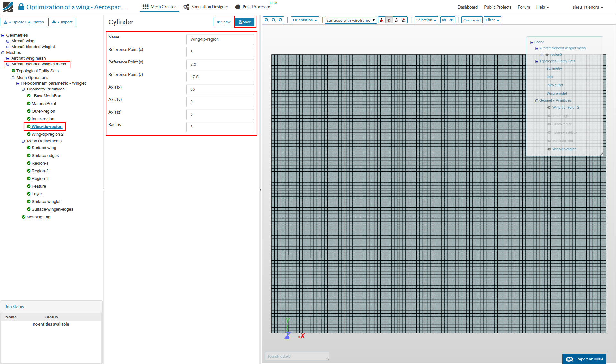Select the solid face picking icon
This screenshot has height=364, width=616.
[382, 20]
